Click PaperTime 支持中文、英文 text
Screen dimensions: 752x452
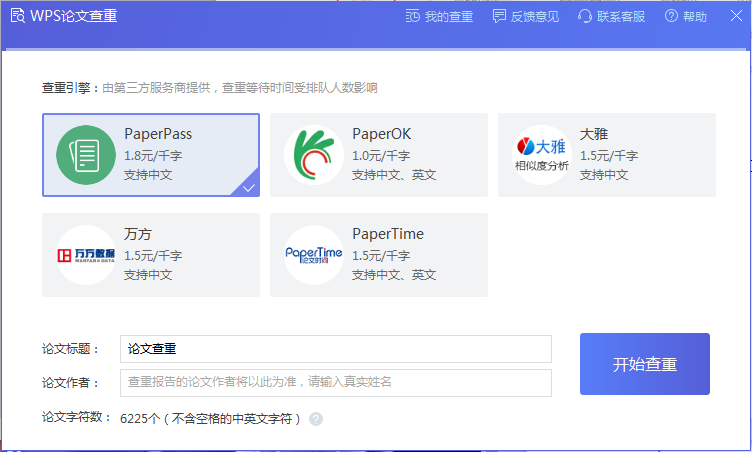pos(394,274)
